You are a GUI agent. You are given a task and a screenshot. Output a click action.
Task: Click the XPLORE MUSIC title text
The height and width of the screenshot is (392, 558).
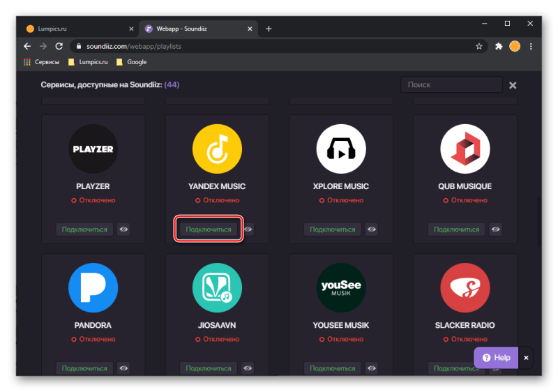point(341,186)
